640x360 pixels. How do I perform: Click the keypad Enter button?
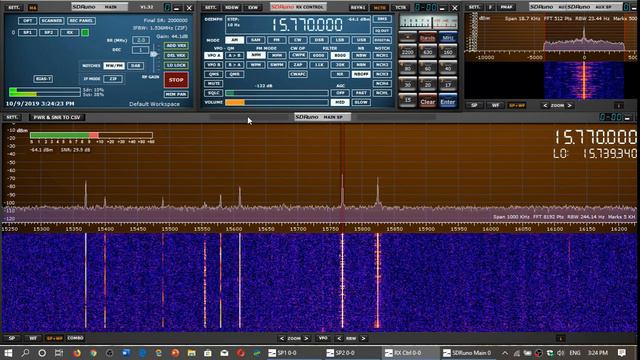pos(448,102)
